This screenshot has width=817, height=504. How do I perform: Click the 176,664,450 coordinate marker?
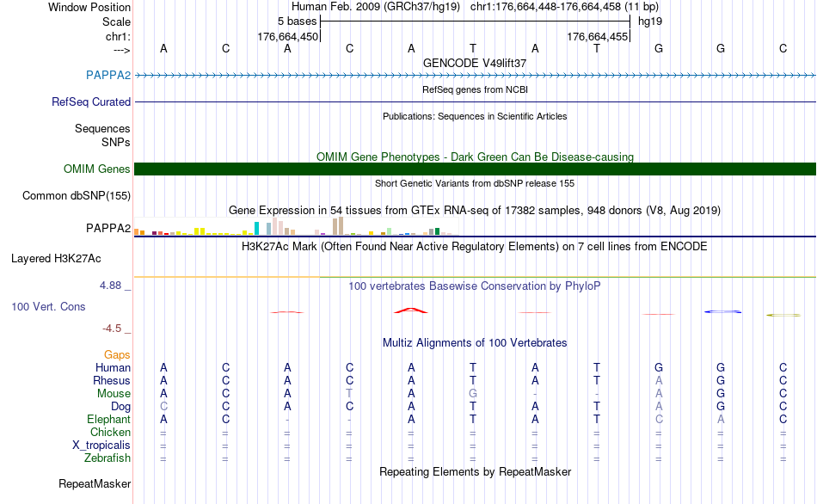pyautogui.click(x=287, y=36)
